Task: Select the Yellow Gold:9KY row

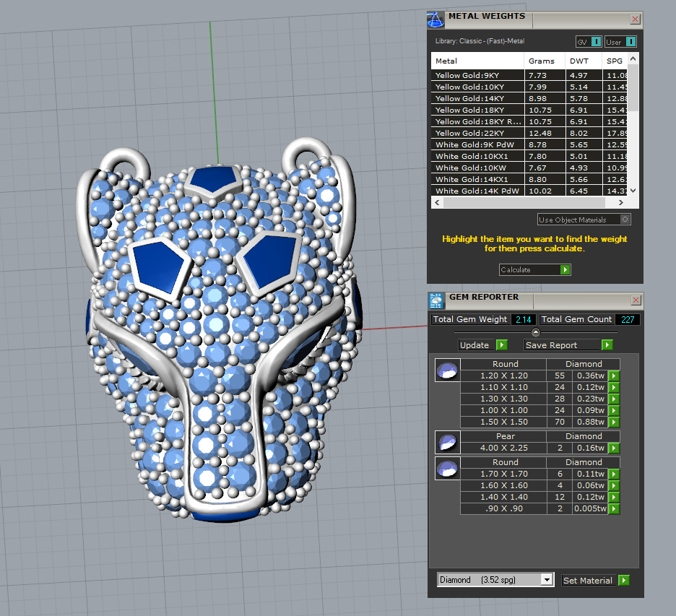Action: (x=529, y=75)
